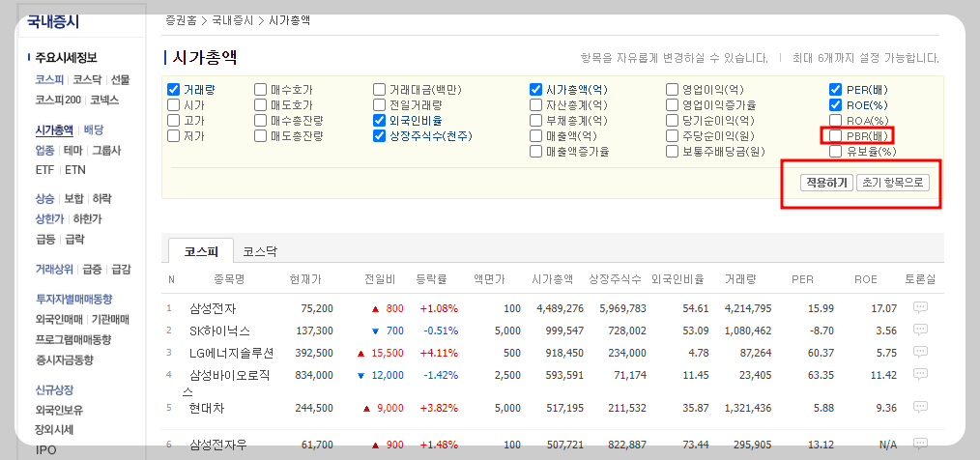The image size is (980, 460).
Task: Check the 매출액(억) checkbox
Action: coord(535,135)
